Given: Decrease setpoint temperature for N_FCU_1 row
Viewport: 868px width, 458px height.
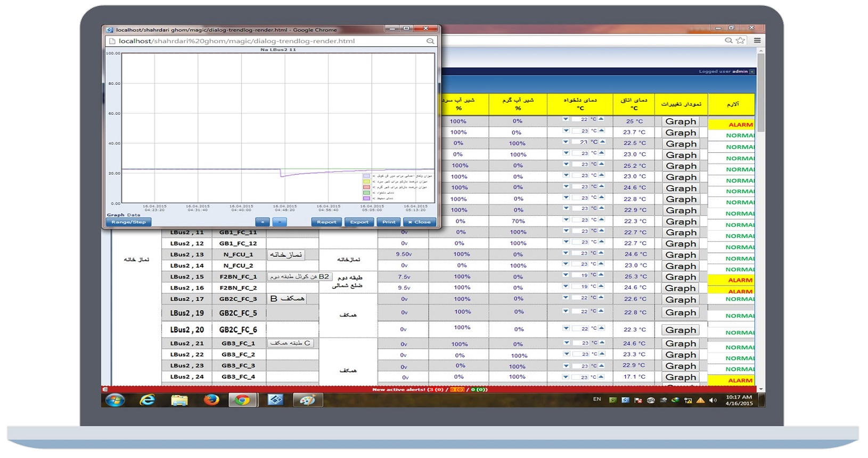Looking at the screenshot, I should [566, 253].
